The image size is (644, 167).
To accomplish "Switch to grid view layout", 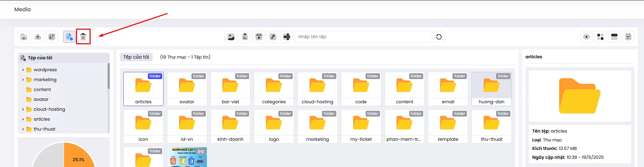I will pos(600,37).
